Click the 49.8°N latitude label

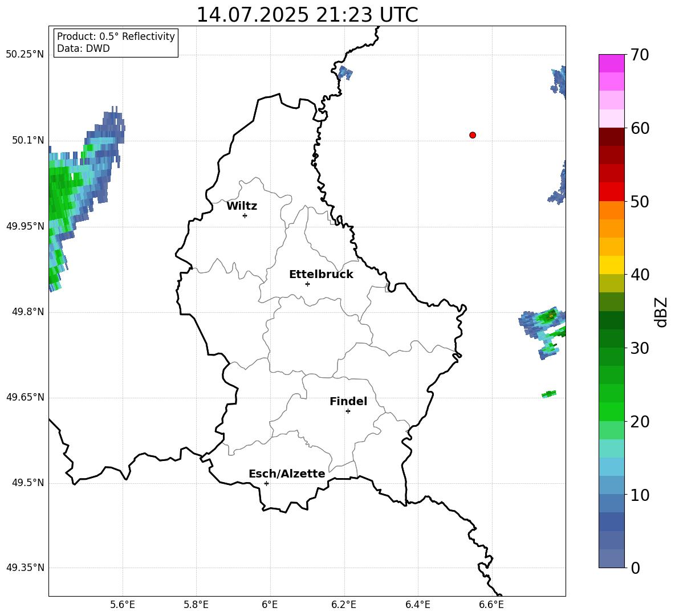coord(28,312)
